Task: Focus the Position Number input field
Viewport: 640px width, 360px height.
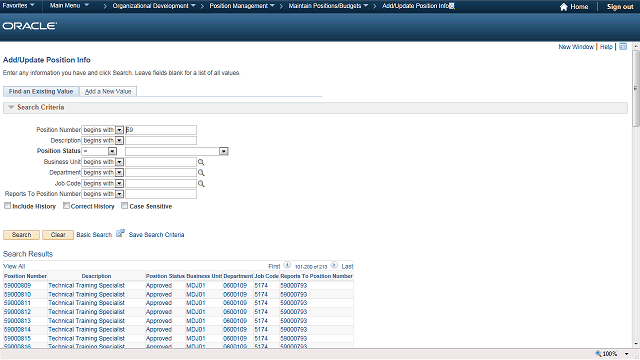Action: pyautogui.click(x=161, y=130)
